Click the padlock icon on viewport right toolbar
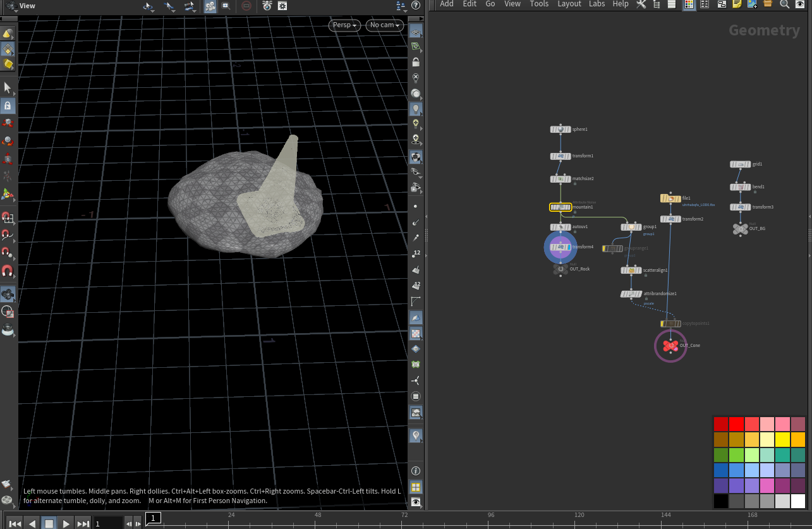812x529 pixels. tap(416, 62)
